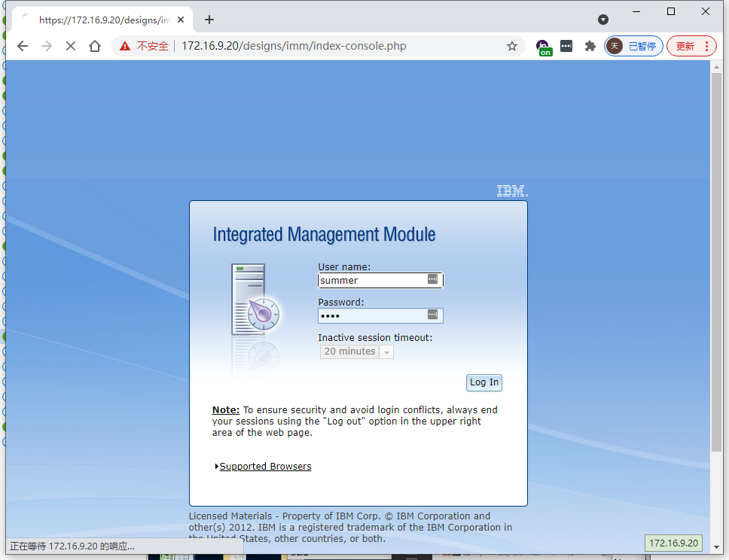Stop page loading with the X icon
Viewport: 729px width, 560px height.
[71, 46]
